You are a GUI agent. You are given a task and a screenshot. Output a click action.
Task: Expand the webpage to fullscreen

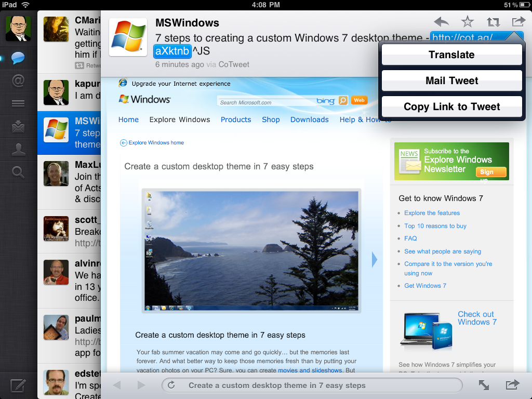point(484,385)
